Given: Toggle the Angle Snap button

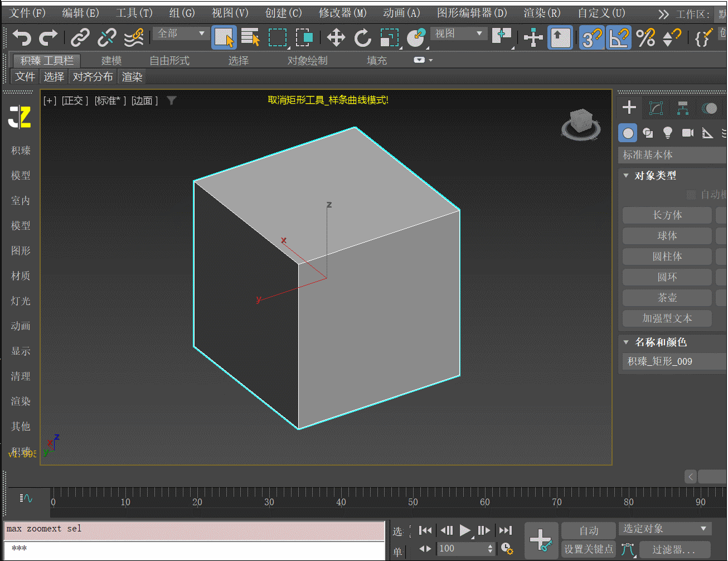Looking at the screenshot, I should (619, 37).
